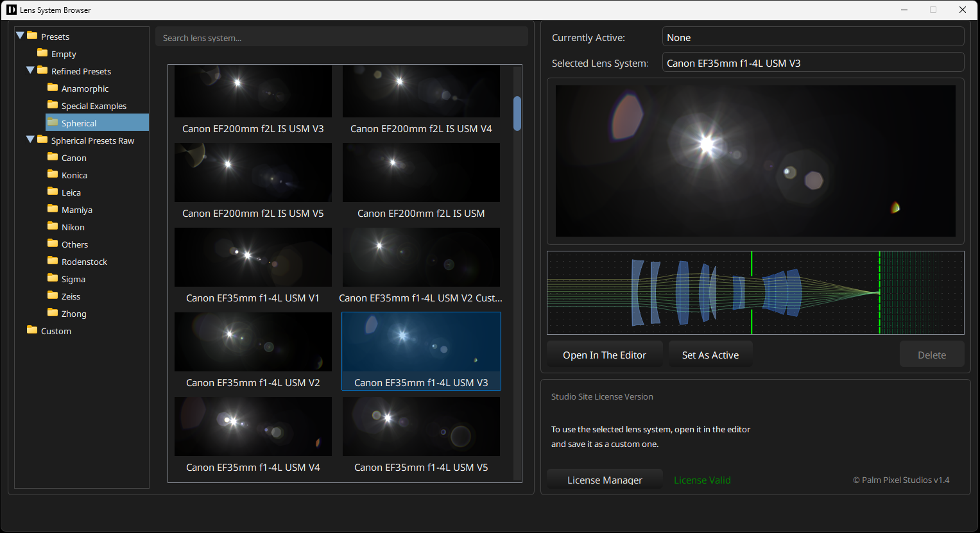Click the Anamorphic folder icon
Viewport: 980px width, 533px height.
click(54, 88)
